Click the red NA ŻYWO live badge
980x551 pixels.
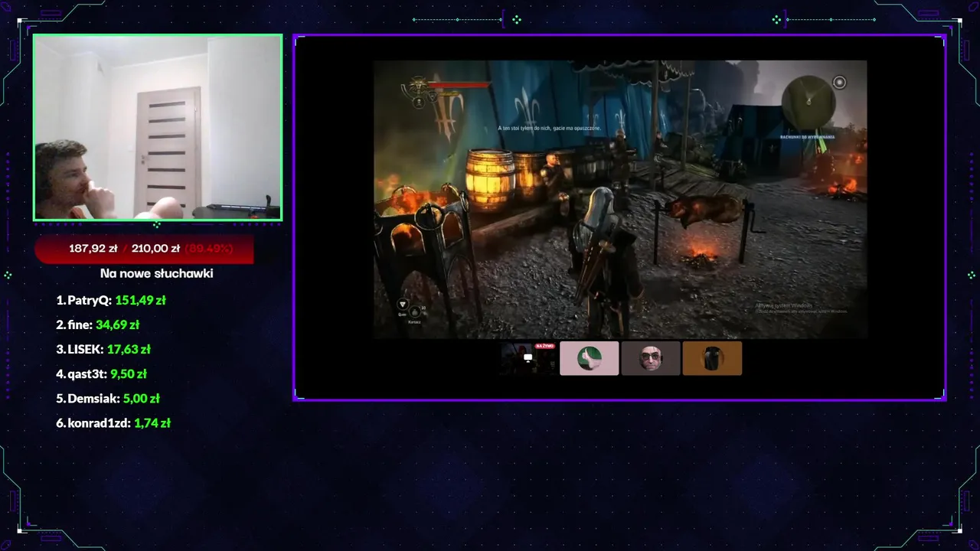[x=544, y=346]
